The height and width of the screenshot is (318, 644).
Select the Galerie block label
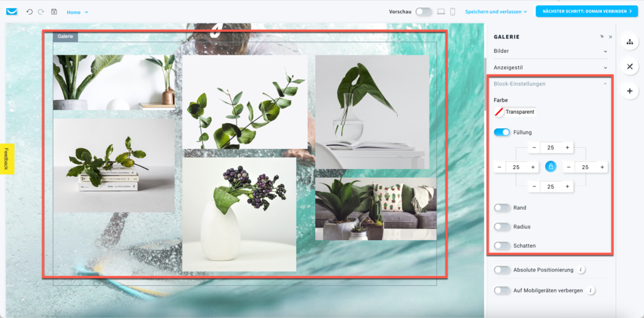[65, 36]
